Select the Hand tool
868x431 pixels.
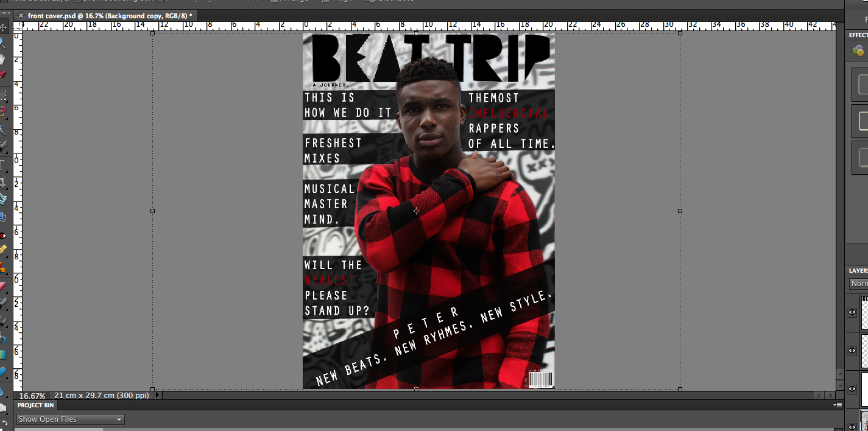3,59
